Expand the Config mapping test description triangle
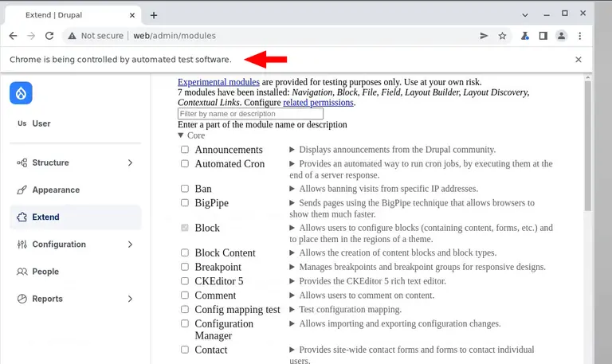 pos(292,309)
